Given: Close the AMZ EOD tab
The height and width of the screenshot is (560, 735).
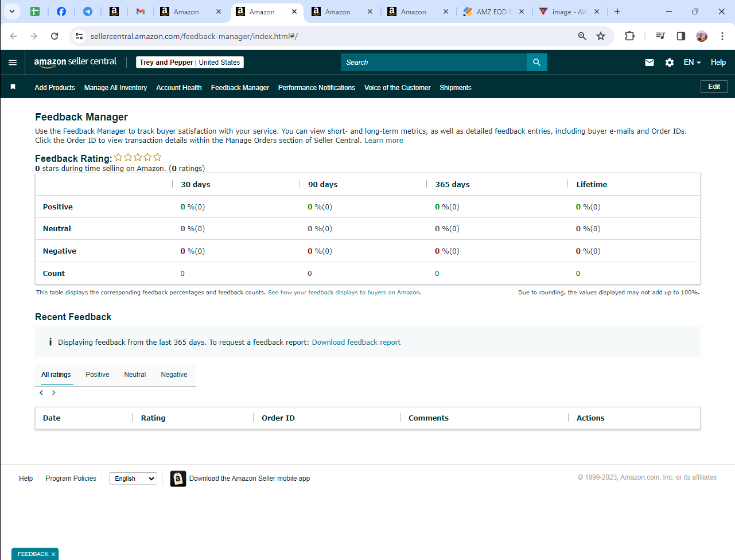Looking at the screenshot, I should (x=522, y=11).
